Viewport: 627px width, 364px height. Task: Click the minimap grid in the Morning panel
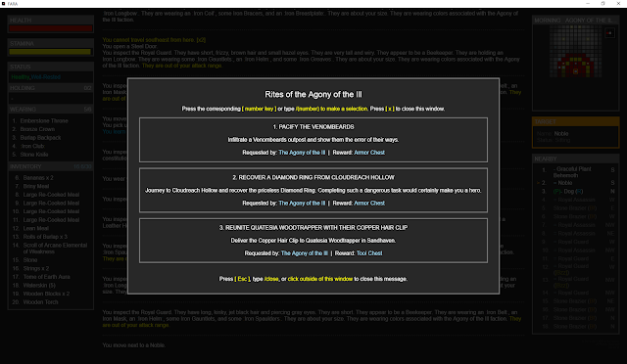pyautogui.click(x=576, y=51)
